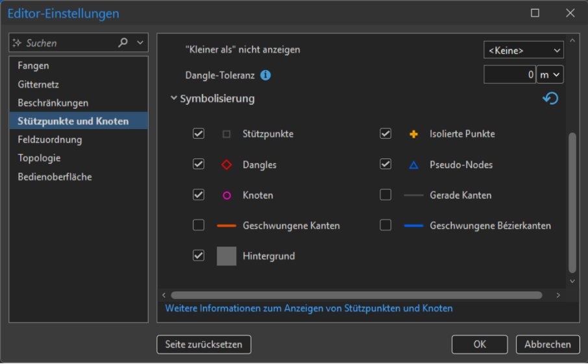Click the sparkle icon in search box
Screen dimensions: 588x364
coord(16,43)
